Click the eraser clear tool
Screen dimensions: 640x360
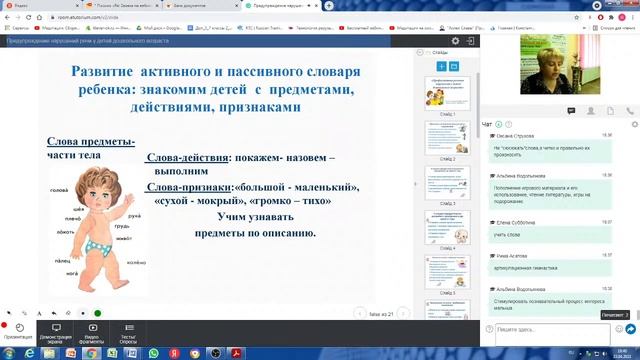pos(68,313)
